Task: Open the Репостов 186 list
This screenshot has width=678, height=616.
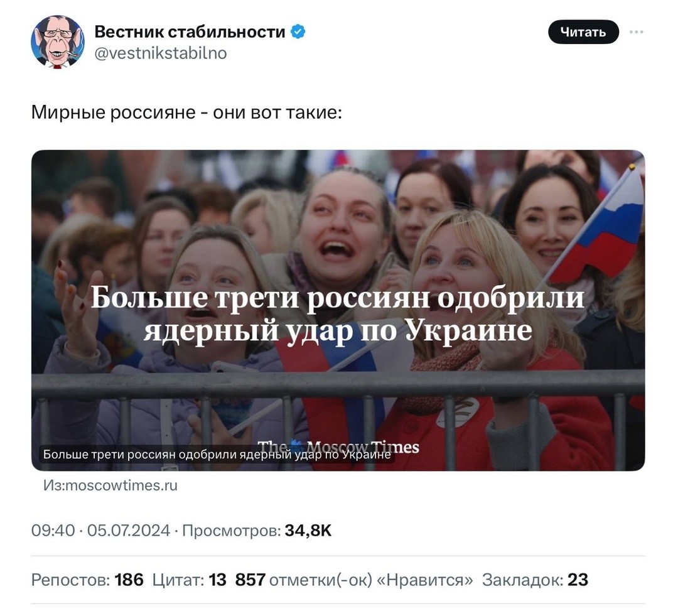Action: click(87, 580)
